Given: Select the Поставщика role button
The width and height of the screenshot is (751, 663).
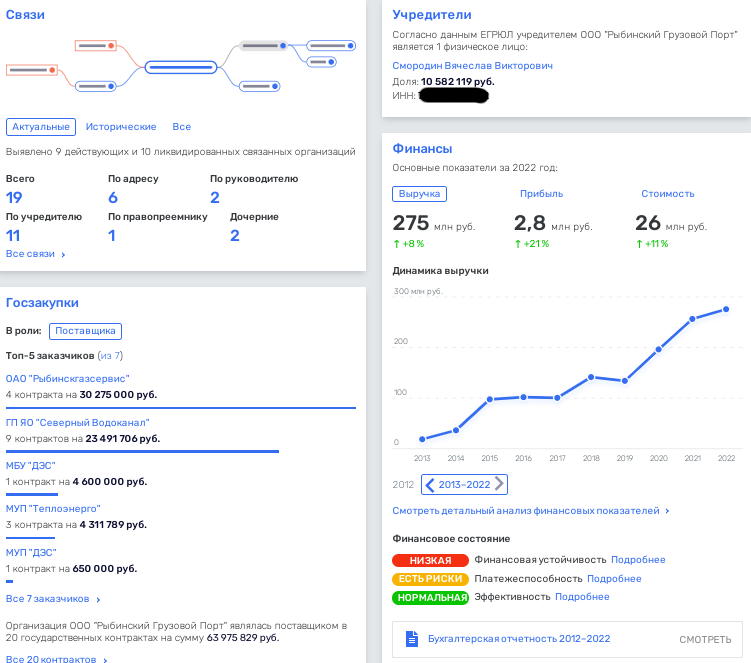Looking at the screenshot, I should coord(85,331).
